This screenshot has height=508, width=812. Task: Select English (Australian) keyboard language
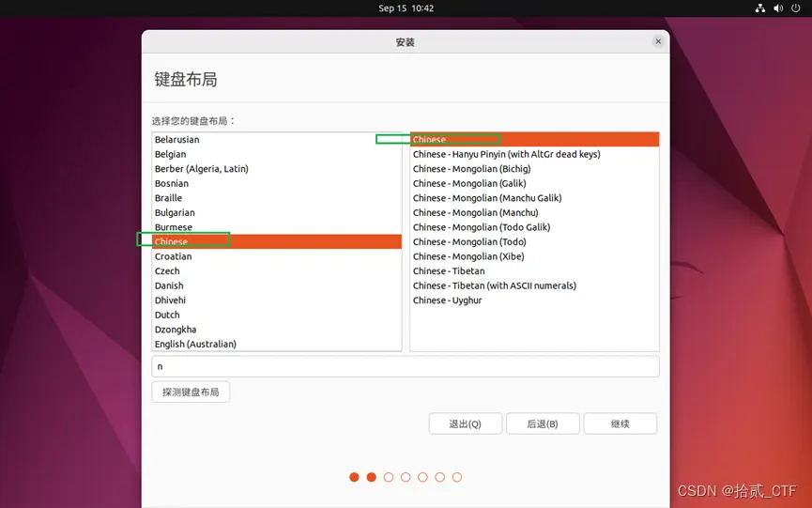tap(277, 344)
